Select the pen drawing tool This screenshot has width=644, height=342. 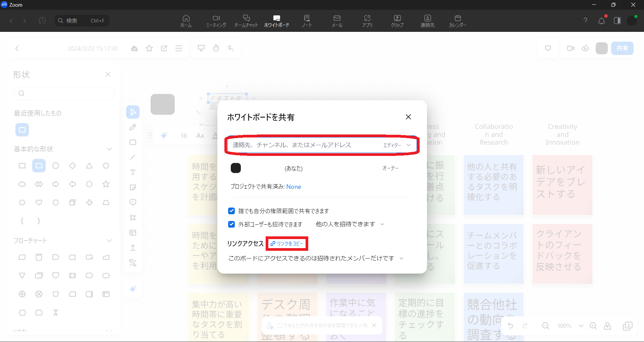click(x=133, y=127)
